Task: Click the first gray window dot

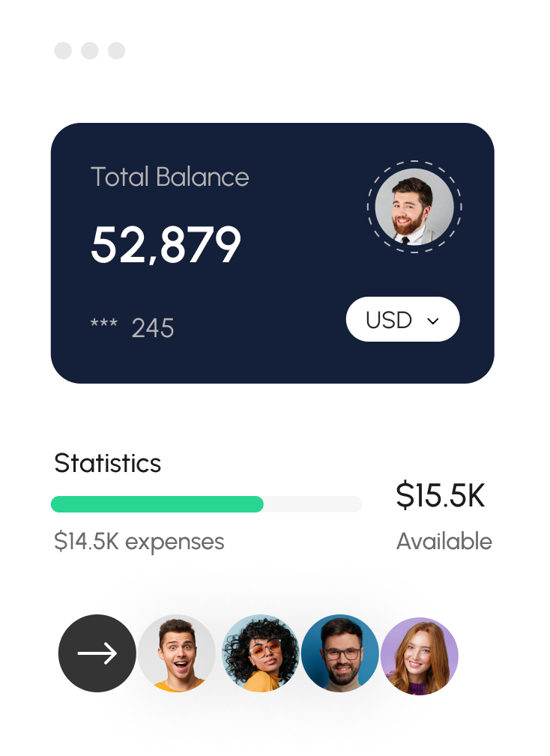Action: tap(63, 51)
